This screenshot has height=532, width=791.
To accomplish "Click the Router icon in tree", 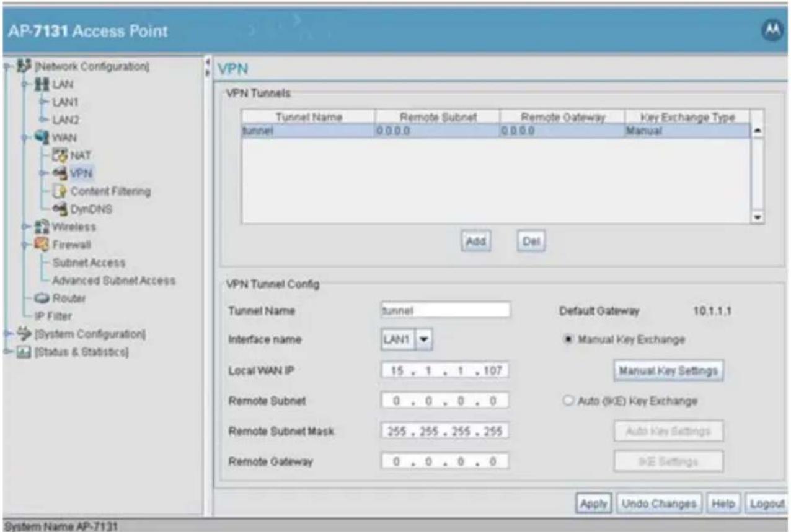I will pyautogui.click(x=43, y=299).
